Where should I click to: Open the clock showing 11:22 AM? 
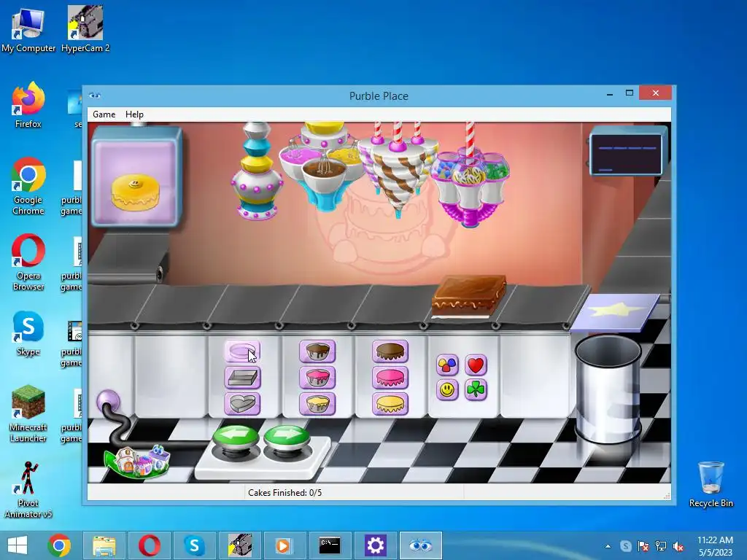(715, 545)
